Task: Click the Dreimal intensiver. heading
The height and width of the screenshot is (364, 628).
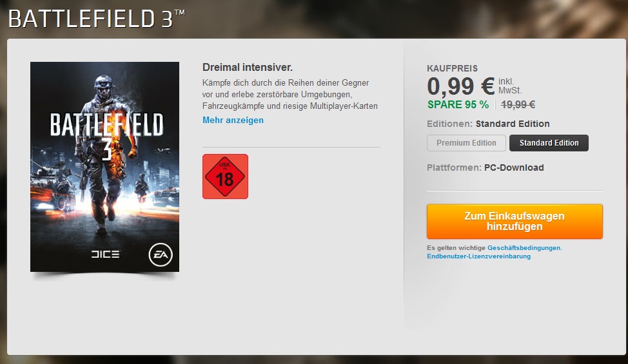Action: click(247, 67)
